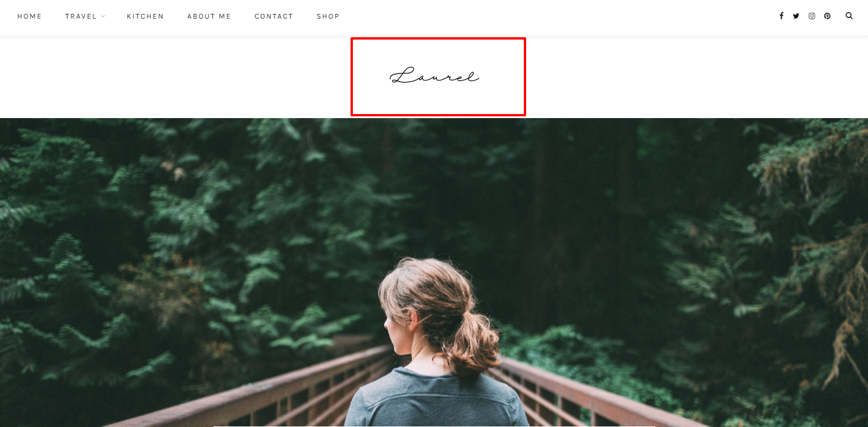Open the Twitter bird icon
This screenshot has width=868, height=427.
(796, 16)
